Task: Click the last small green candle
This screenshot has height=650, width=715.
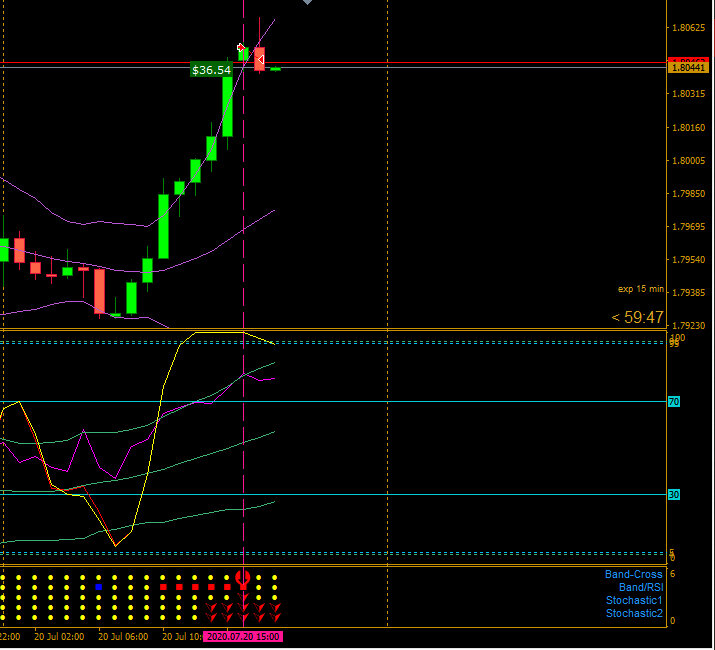Action: pyautogui.click(x=275, y=69)
